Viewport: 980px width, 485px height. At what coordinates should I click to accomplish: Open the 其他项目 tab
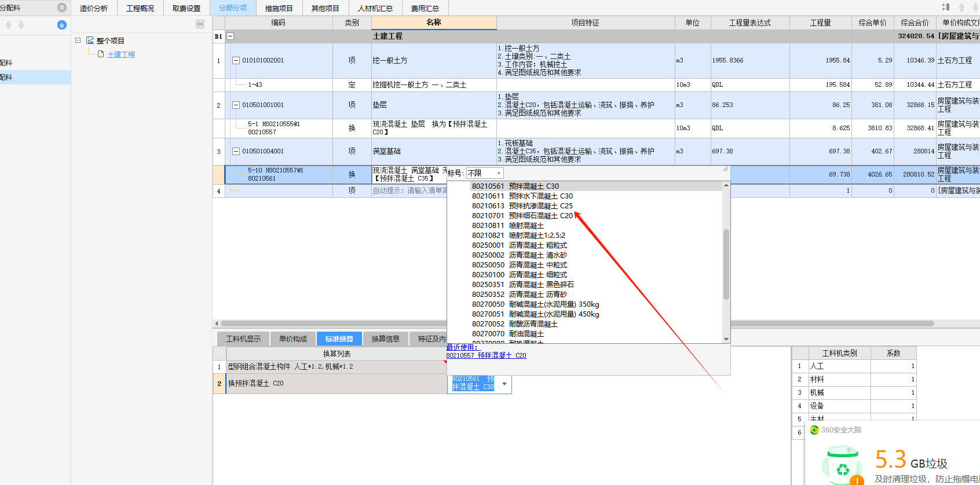[x=326, y=8]
